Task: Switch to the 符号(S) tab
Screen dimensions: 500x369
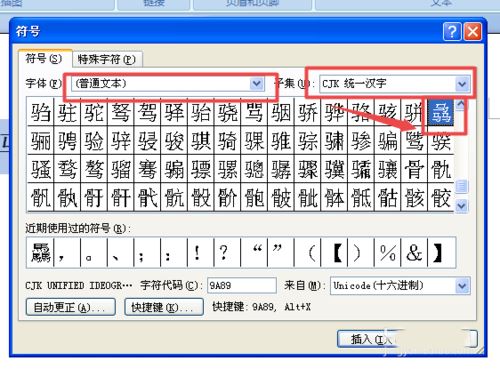Action: tap(45, 59)
